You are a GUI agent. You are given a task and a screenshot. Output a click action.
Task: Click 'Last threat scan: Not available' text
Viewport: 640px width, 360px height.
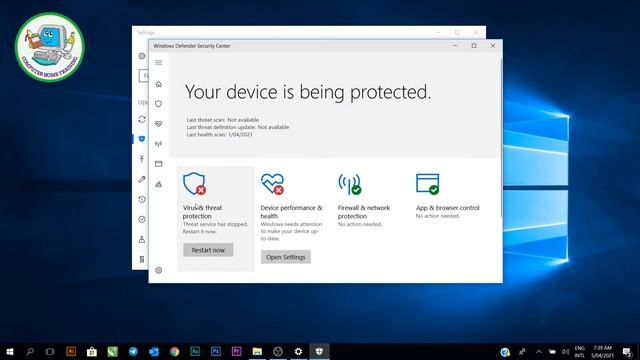point(222,120)
